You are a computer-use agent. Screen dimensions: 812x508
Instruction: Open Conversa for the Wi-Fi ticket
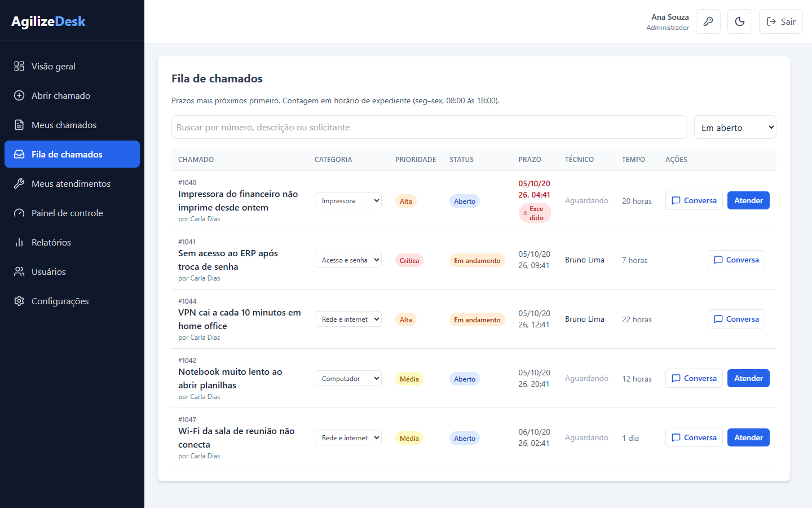click(x=694, y=437)
